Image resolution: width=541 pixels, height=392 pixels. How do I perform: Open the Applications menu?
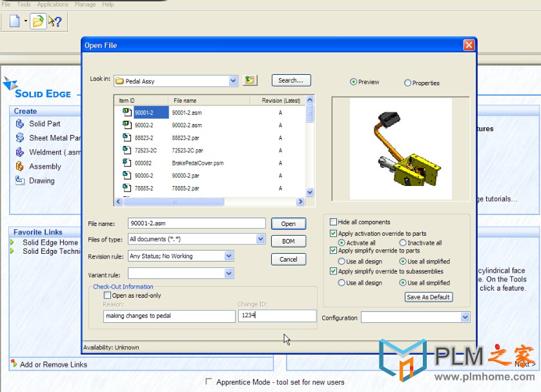point(53,4)
